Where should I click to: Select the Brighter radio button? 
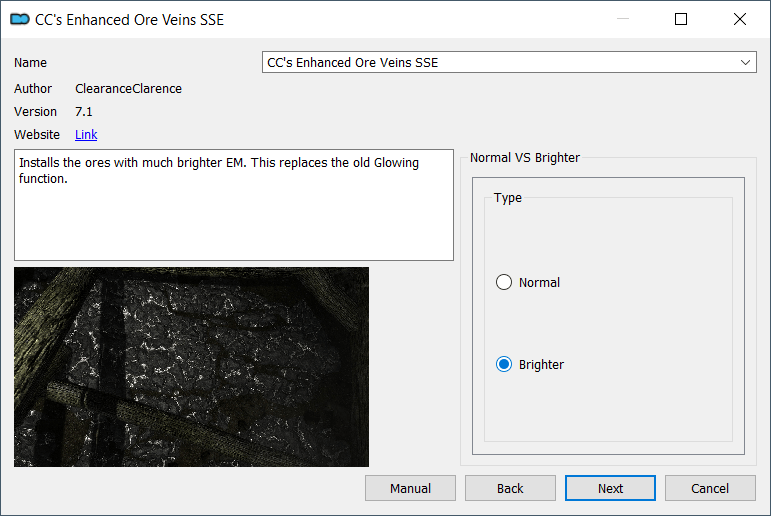coord(504,364)
